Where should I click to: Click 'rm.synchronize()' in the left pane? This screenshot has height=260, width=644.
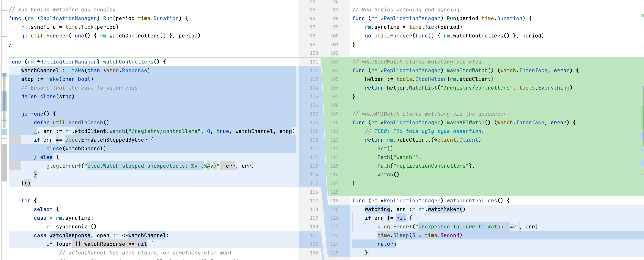click(x=71, y=227)
